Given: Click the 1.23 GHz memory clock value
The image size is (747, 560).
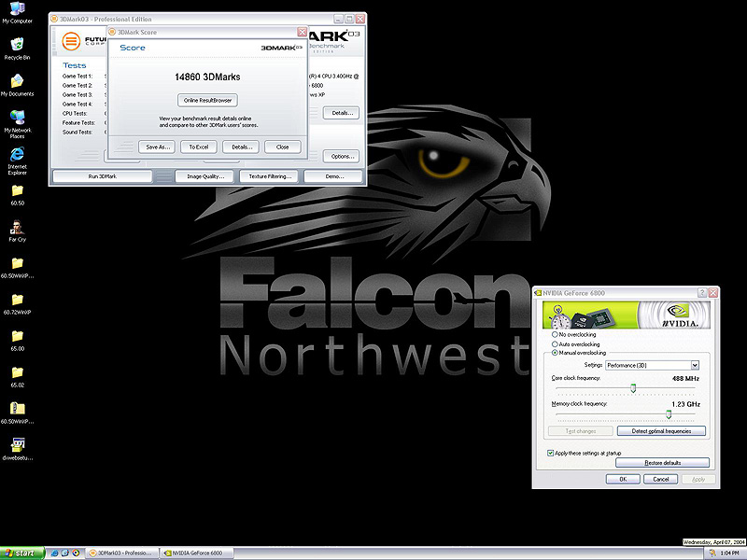Looking at the screenshot, I should point(685,404).
